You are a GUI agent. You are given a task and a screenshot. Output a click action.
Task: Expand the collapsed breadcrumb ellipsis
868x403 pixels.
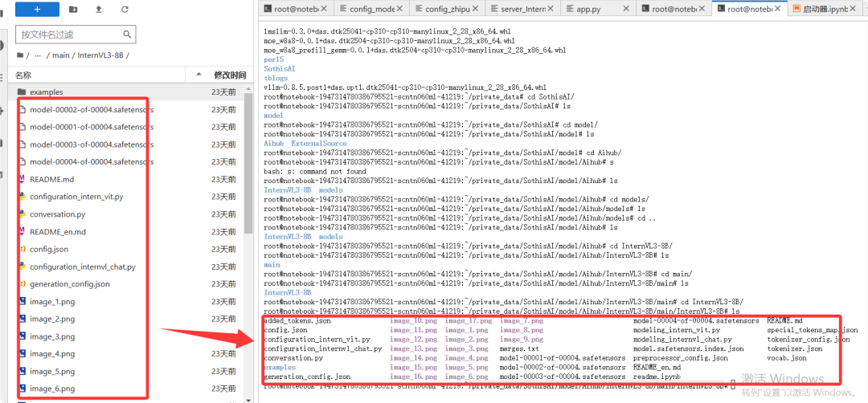point(38,55)
